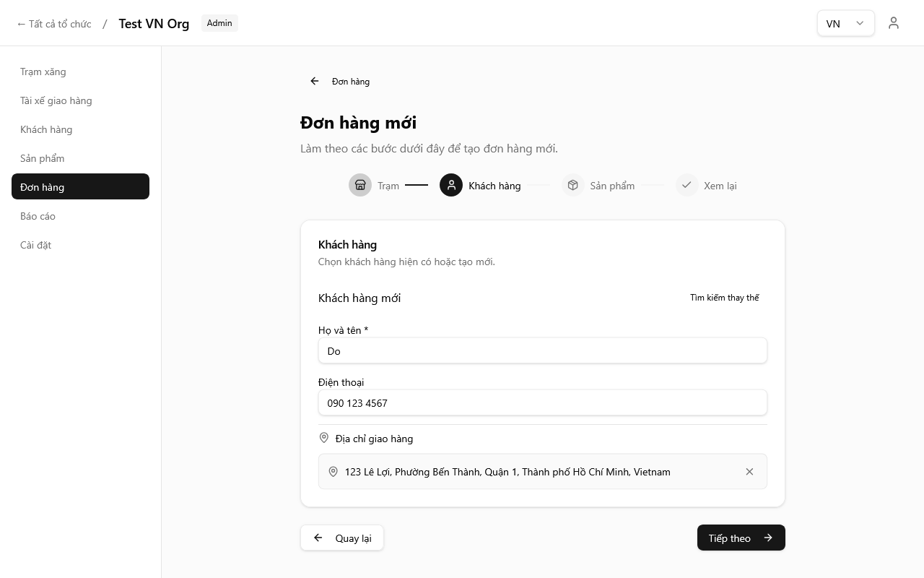Click the Sản phẩm box step icon

[572, 186]
